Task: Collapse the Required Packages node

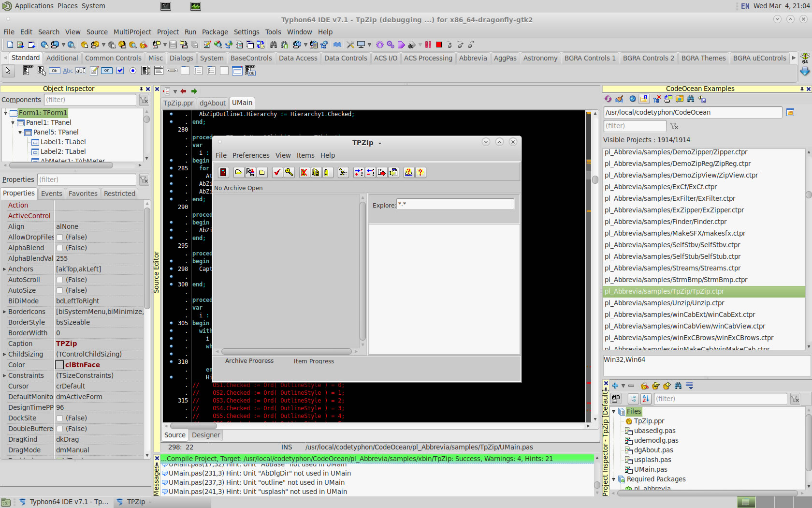Action: 614,479
